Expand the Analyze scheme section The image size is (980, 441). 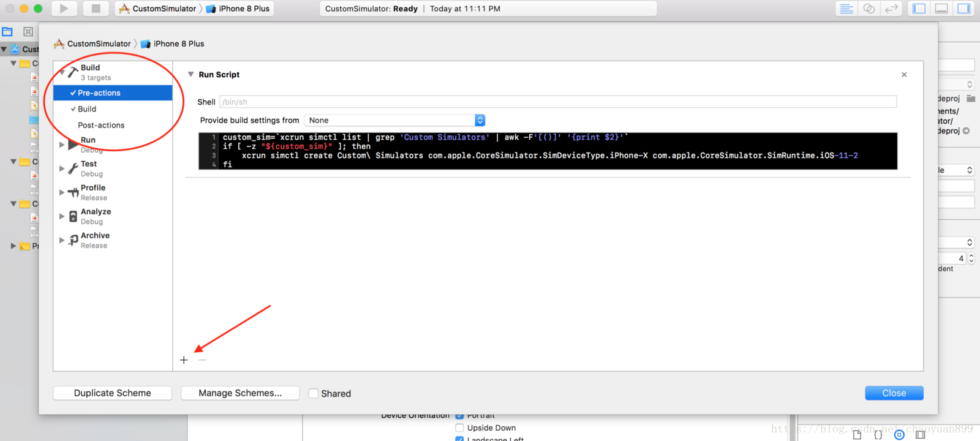(61, 216)
